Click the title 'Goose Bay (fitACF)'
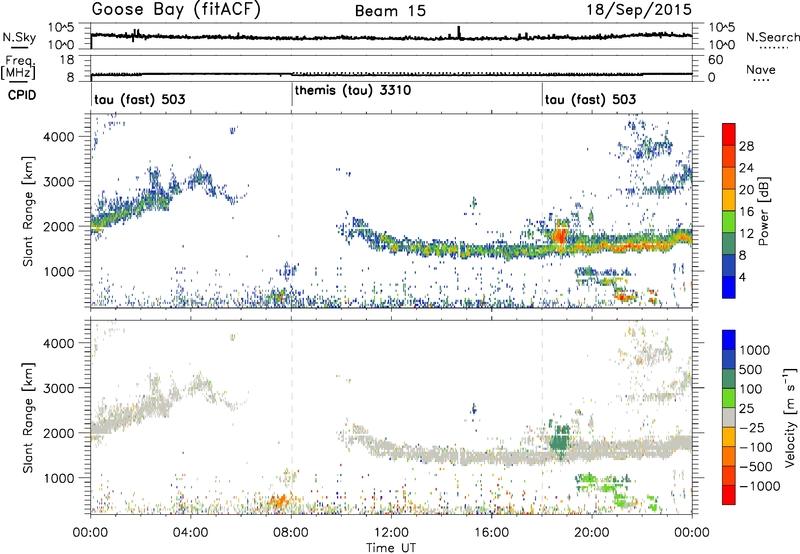This screenshot has width=800, height=554. click(176, 10)
